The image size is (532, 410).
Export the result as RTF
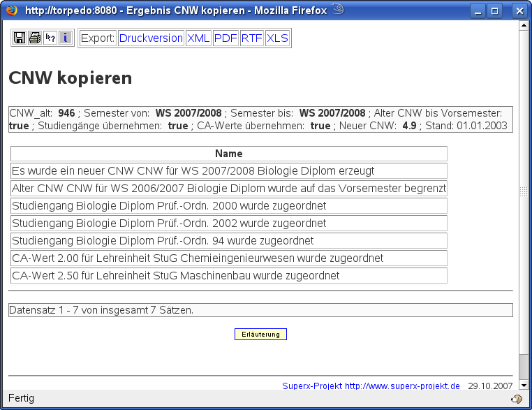(x=252, y=38)
